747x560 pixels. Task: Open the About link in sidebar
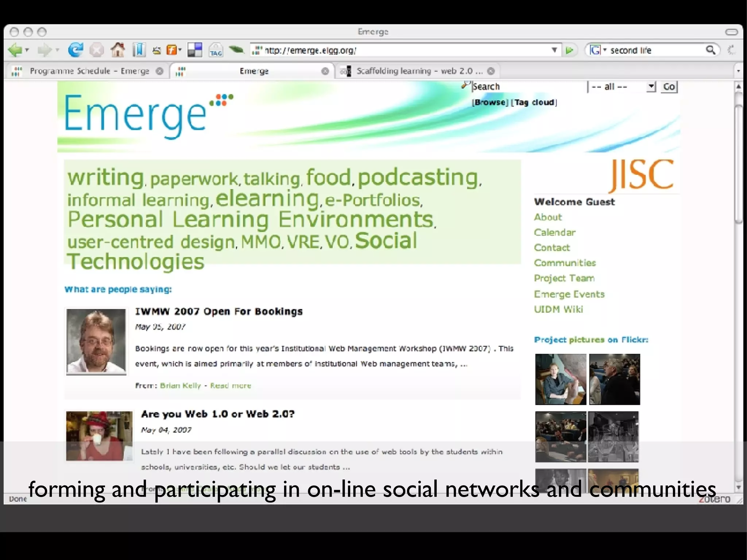[548, 217]
